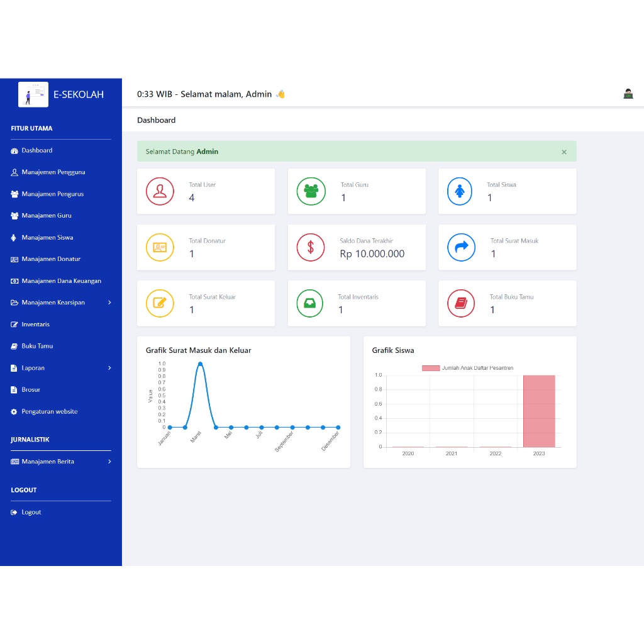Click the yellow Total Donatur card icon

point(160,247)
